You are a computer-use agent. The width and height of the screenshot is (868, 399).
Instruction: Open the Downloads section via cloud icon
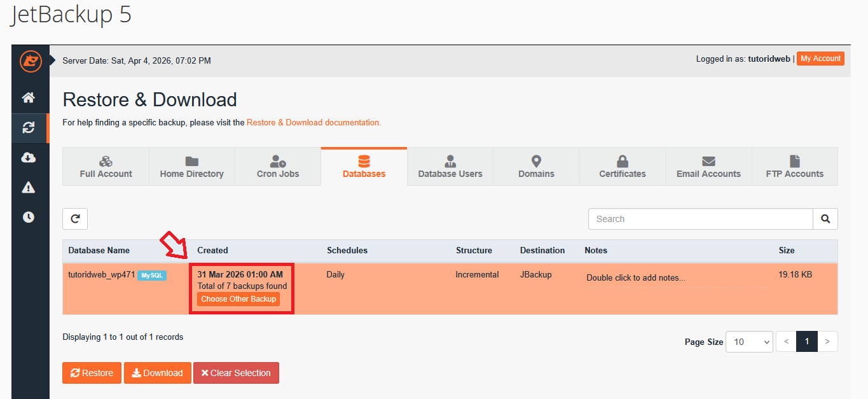30,157
